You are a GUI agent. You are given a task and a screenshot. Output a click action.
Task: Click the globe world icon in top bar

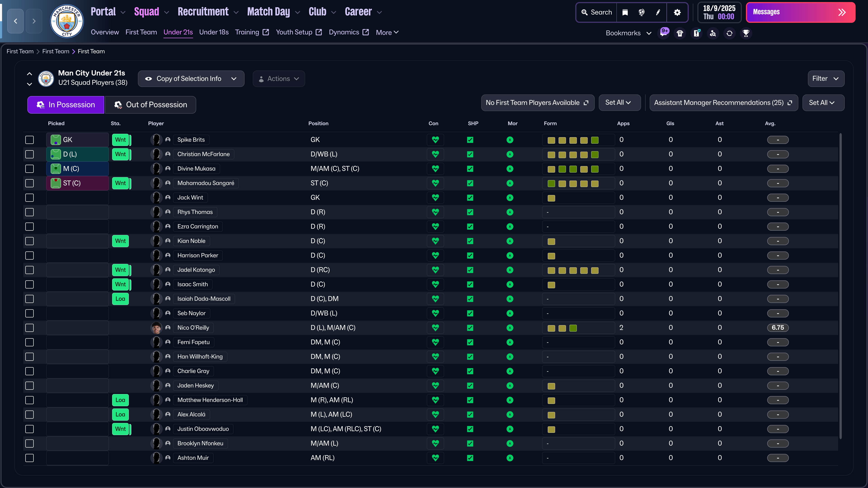(641, 12)
